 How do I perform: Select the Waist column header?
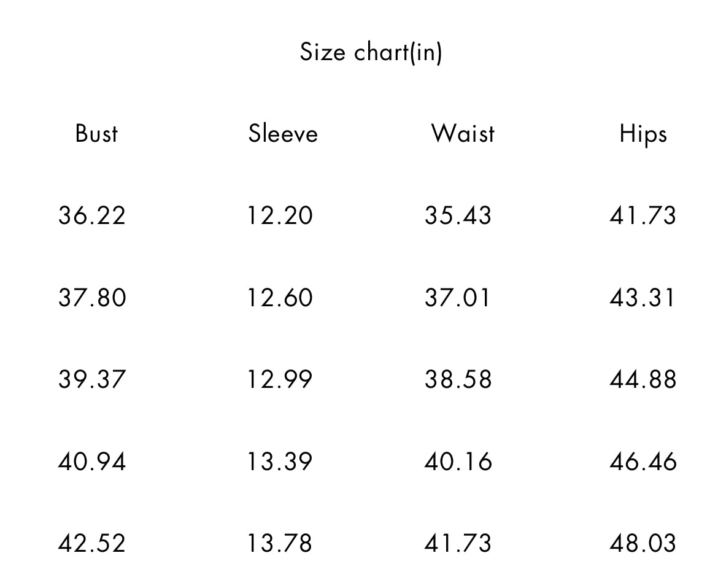[x=463, y=134]
